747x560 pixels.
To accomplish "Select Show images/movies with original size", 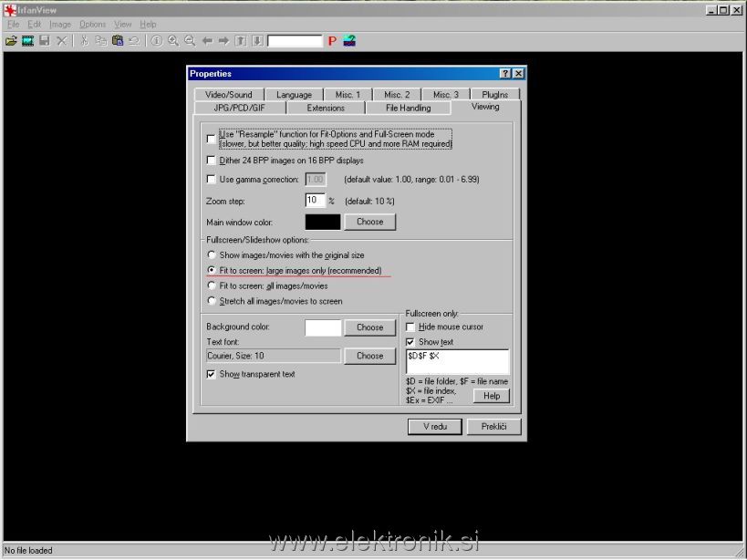I will (212, 254).
